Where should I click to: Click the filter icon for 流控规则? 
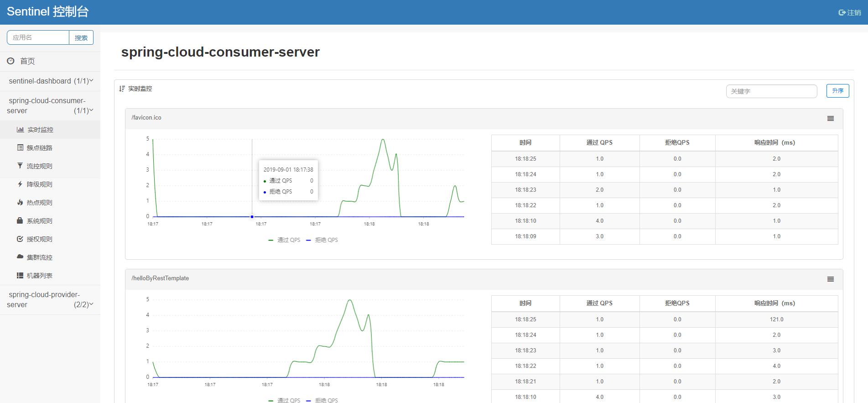(x=20, y=166)
